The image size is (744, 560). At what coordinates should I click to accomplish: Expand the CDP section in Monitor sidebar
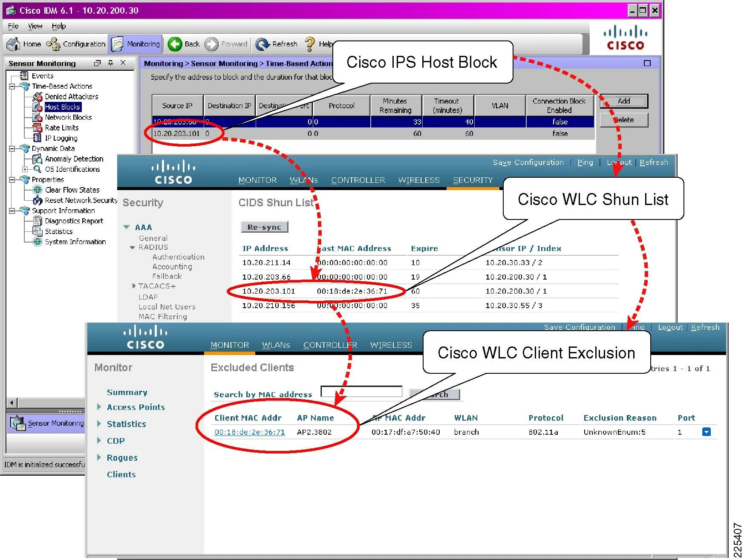pyautogui.click(x=99, y=441)
